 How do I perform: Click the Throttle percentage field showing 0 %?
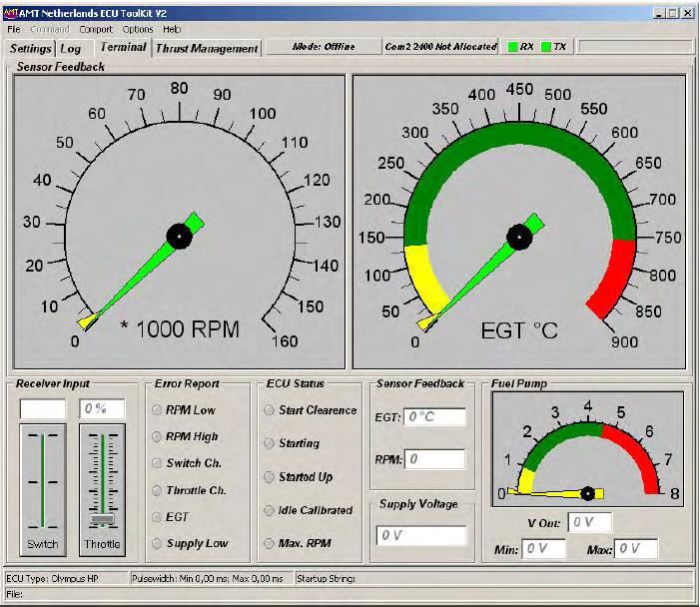[x=102, y=409]
